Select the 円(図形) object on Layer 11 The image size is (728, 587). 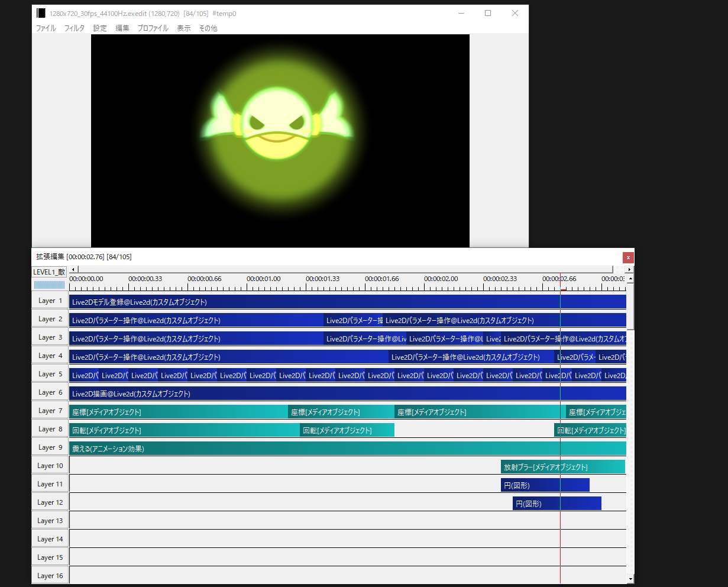coord(545,485)
